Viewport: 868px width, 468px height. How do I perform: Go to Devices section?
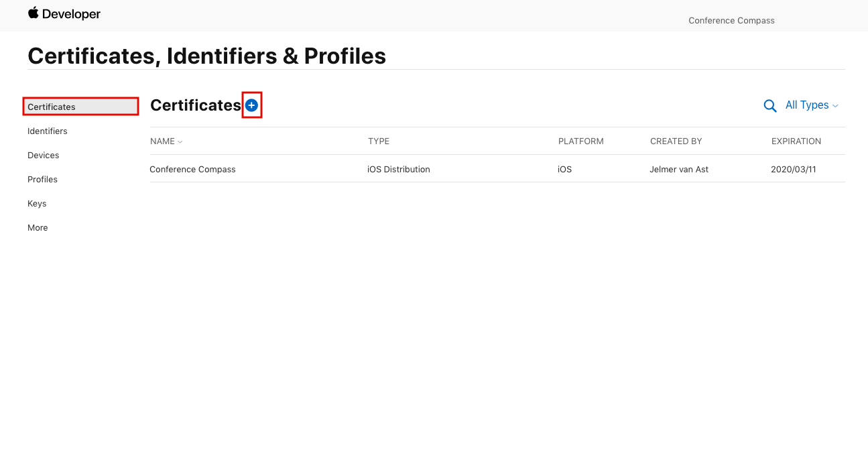click(44, 155)
